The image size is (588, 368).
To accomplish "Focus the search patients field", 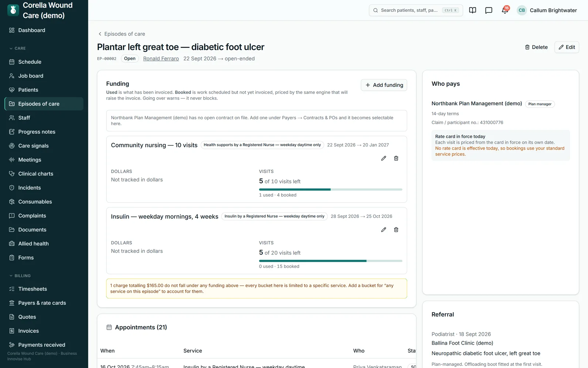I will [416, 10].
